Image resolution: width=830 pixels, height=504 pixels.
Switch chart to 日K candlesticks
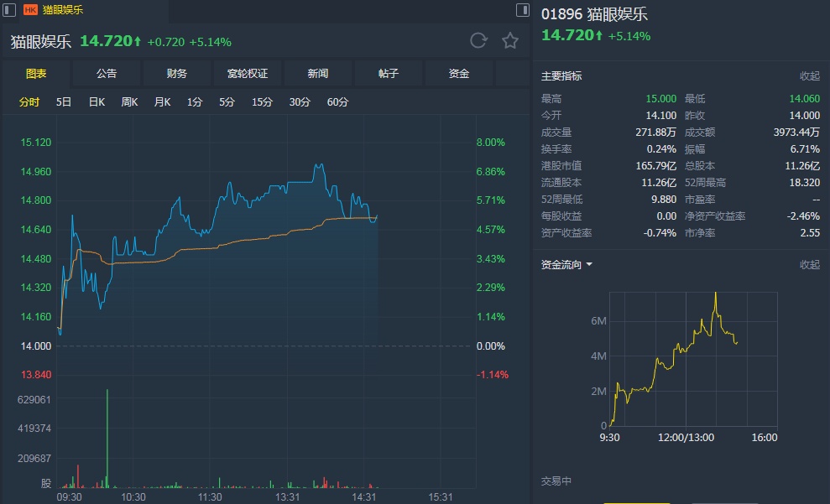[x=97, y=102]
